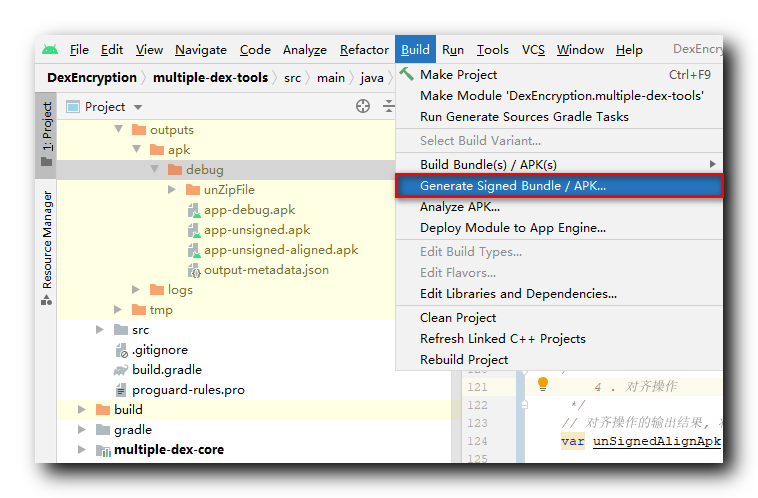
Task: Click the tmp folder icon
Action: point(139,309)
